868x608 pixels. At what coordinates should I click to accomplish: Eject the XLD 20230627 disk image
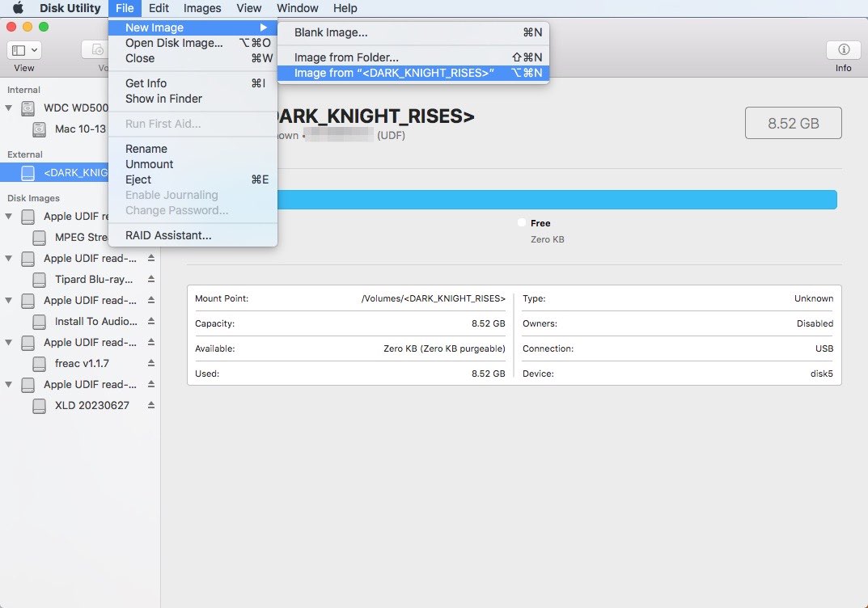pyautogui.click(x=150, y=405)
